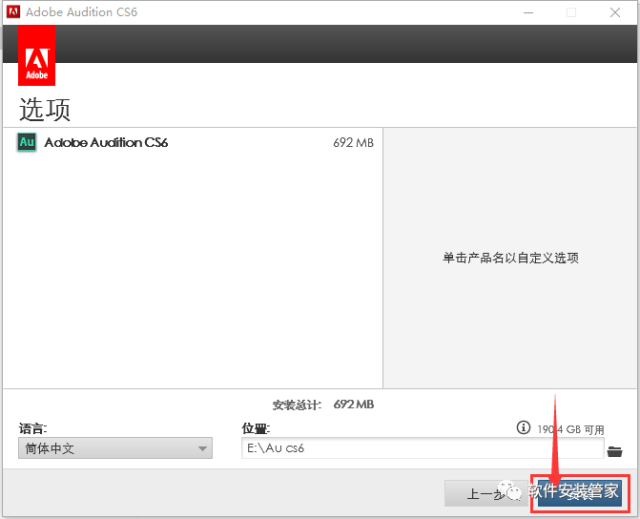Click the Au Audition product icon

(x=27, y=142)
